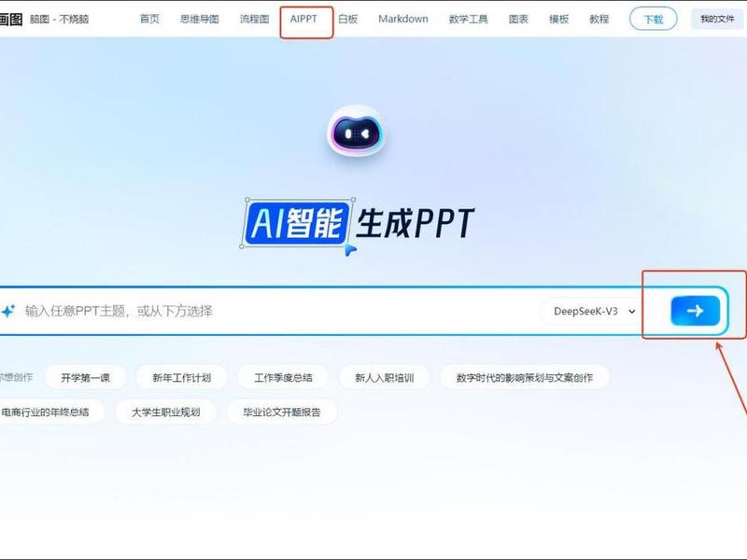Open the 图表 nav item
Screen dimensions: 747x560
click(518, 19)
